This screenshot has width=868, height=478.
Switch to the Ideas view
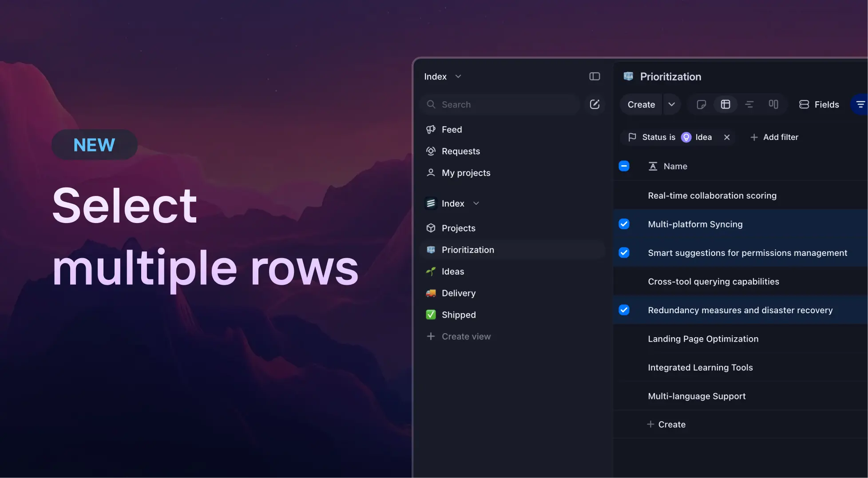point(452,271)
